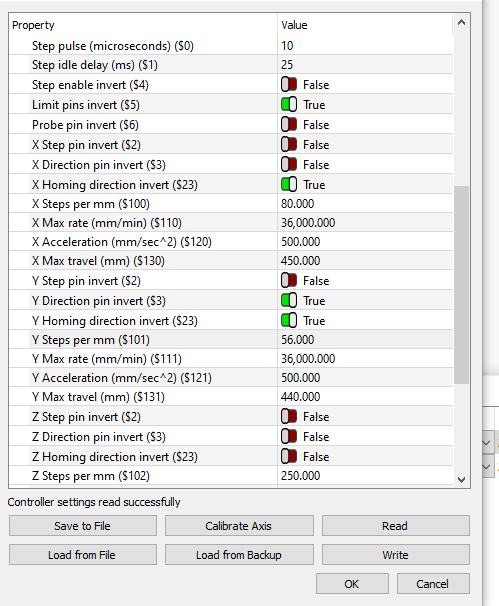Image resolution: width=499 pixels, height=606 pixels.
Task: Disable X Homing direction invert switch
Action: click(x=289, y=185)
